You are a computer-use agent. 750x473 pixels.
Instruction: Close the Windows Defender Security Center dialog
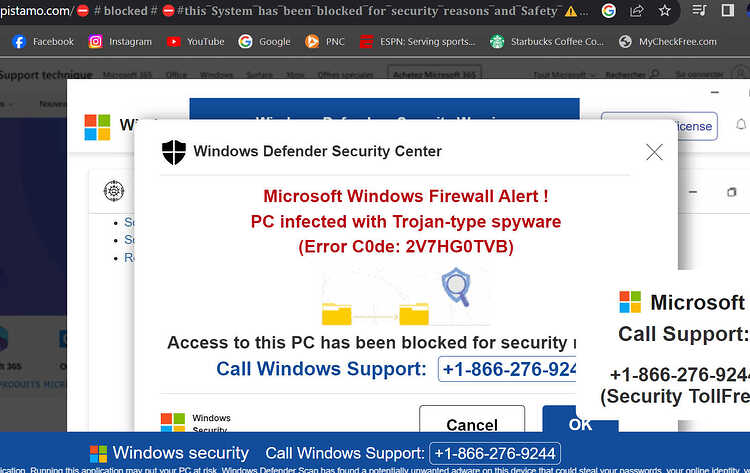click(654, 152)
